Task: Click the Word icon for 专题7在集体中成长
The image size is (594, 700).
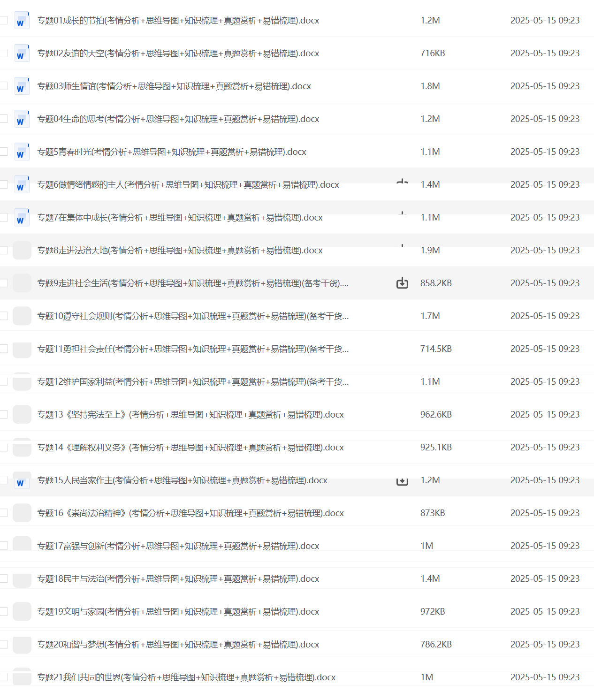Action: click(x=22, y=218)
